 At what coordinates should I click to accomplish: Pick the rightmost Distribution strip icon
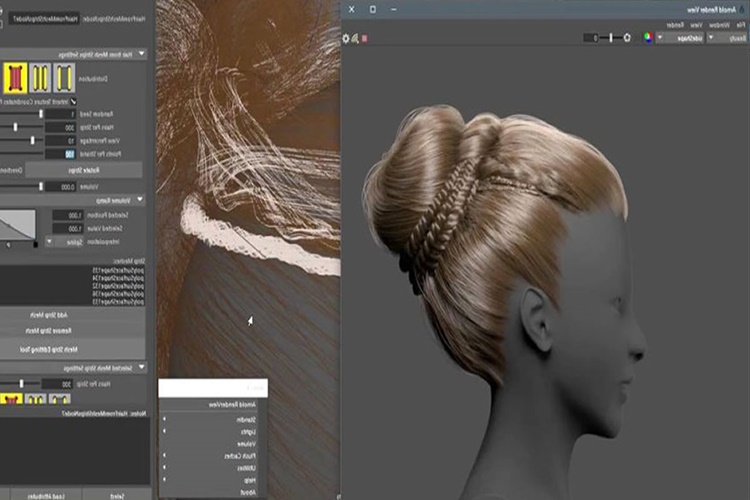tap(64, 78)
